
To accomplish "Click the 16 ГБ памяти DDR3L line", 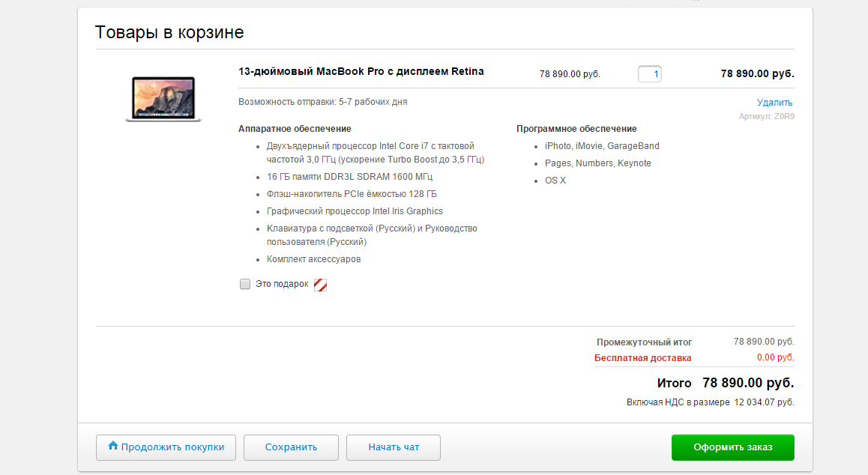I will (350, 177).
